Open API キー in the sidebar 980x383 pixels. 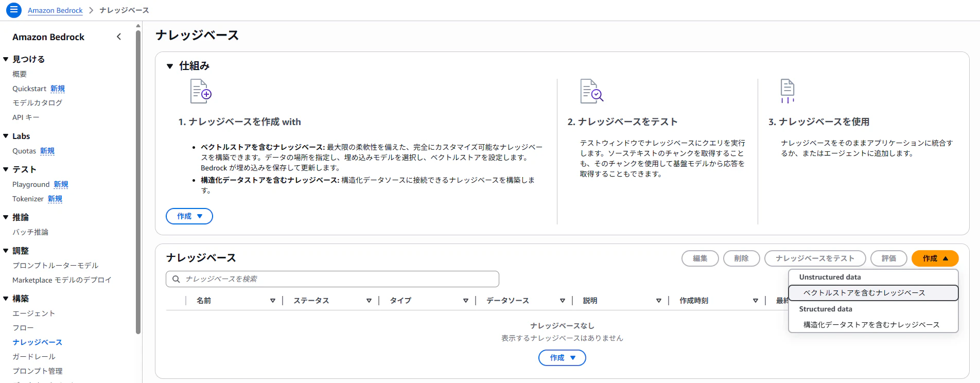(26, 117)
